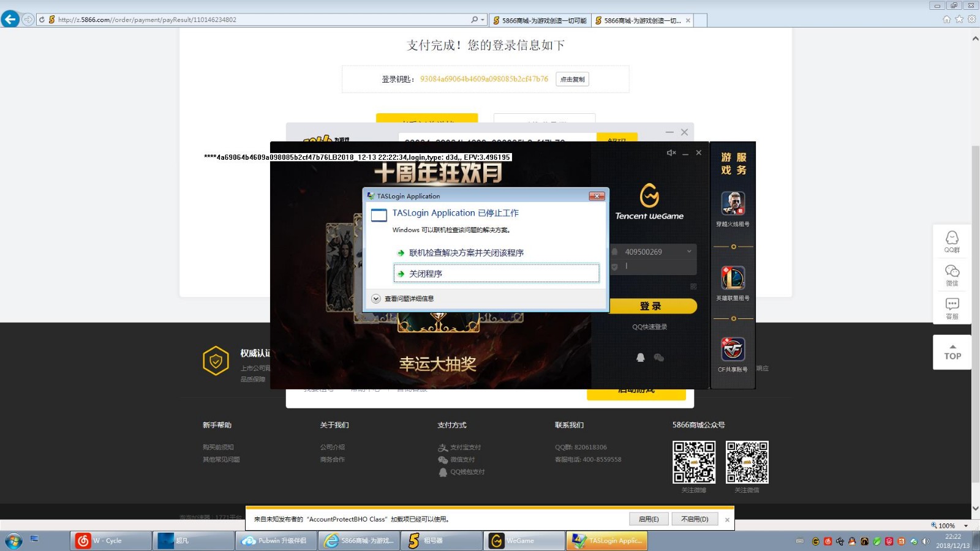Open the 英雄联盟租号 game icon

(733, 278)
